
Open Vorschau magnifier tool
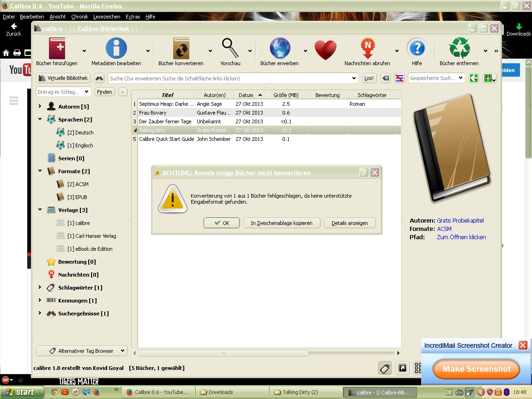230,48
